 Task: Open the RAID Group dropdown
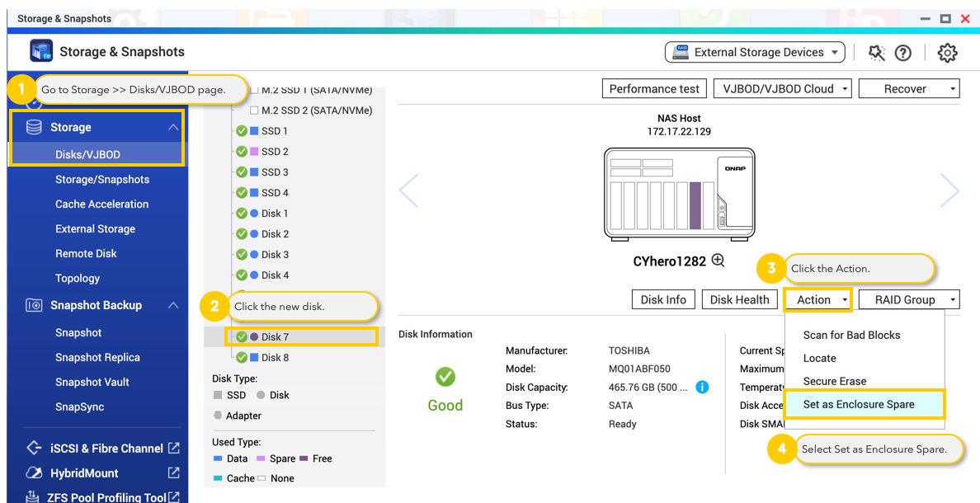click(x=909, y=300)
